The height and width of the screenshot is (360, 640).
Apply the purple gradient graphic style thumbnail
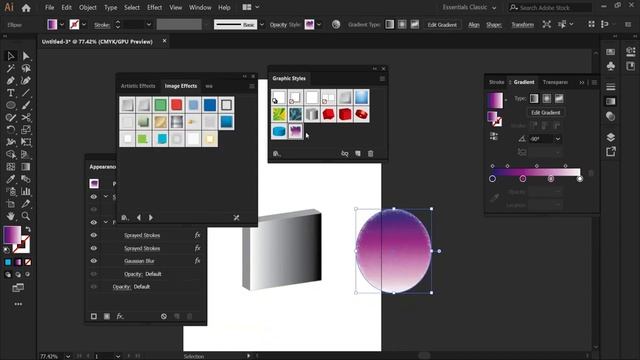click(296, 131)
